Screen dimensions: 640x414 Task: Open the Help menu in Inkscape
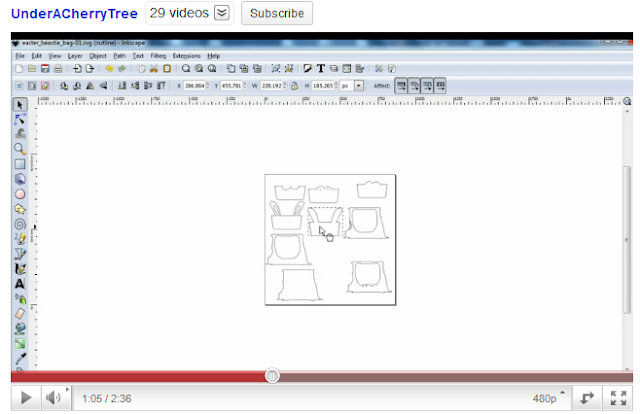[213, 56]
